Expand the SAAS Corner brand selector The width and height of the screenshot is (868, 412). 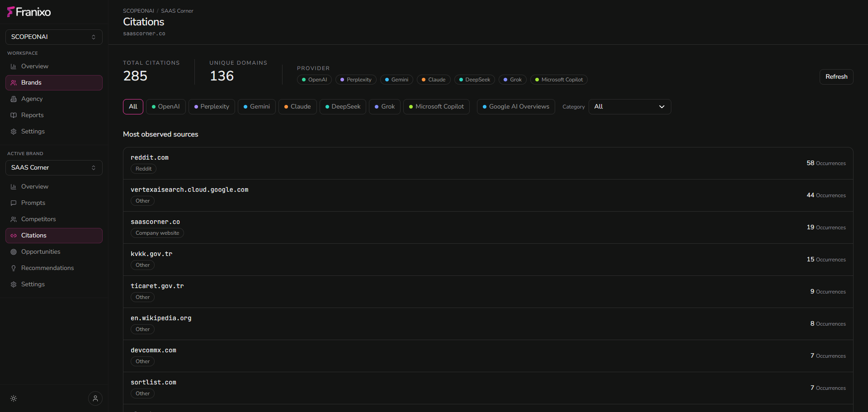click(54, 168)
